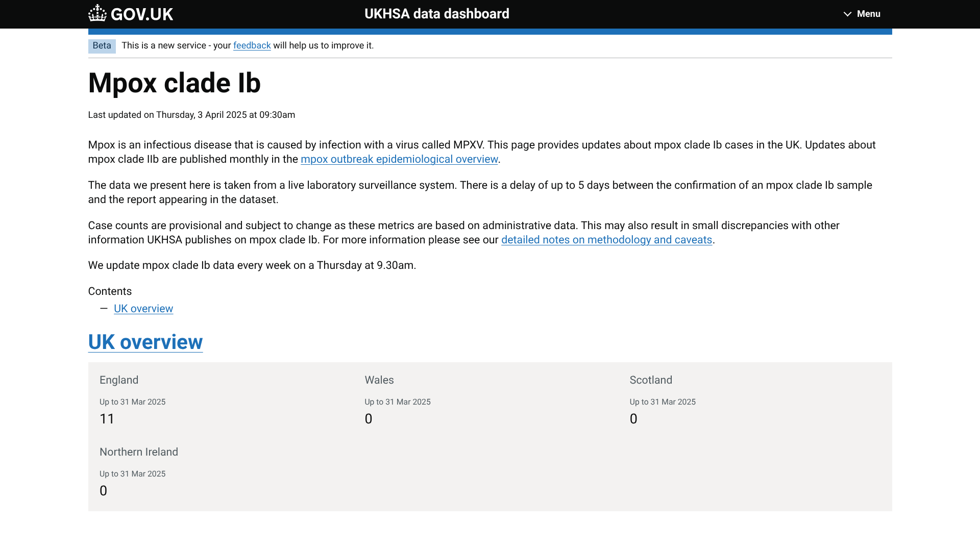This screenshot has width=980, height=551.
Task: Click the Mpox clade Ib page heading
Action: pyautogui.click(x=174, y=83)
